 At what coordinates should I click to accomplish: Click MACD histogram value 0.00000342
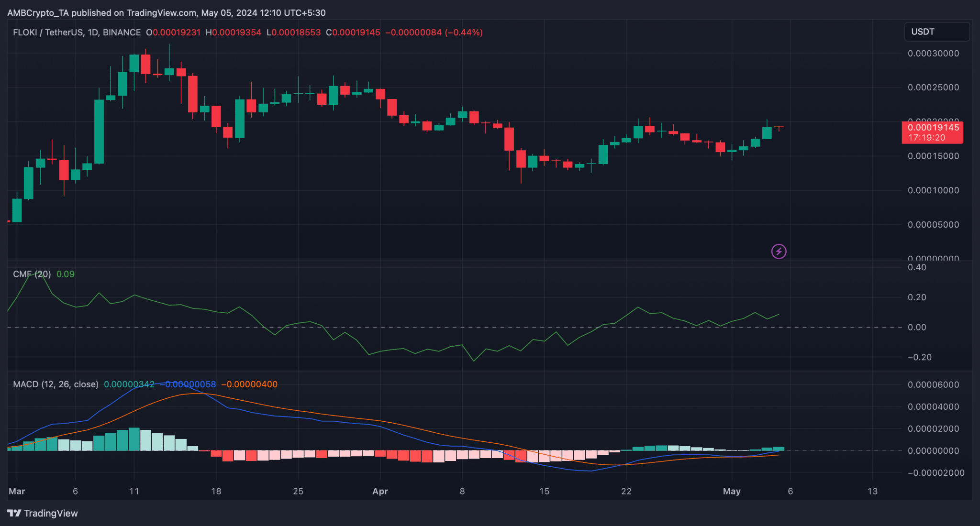[129, 384]
